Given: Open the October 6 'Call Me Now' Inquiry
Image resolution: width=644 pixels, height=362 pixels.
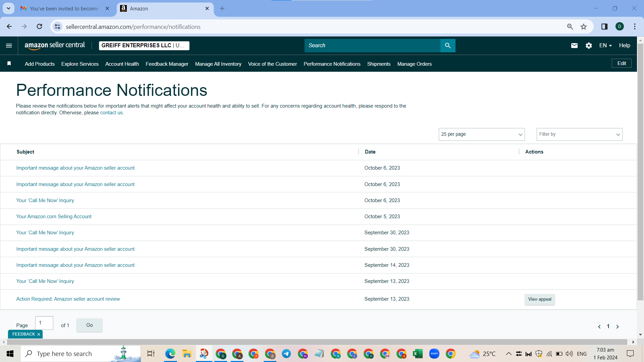Looking at the screenshot, I should point(45,200).
